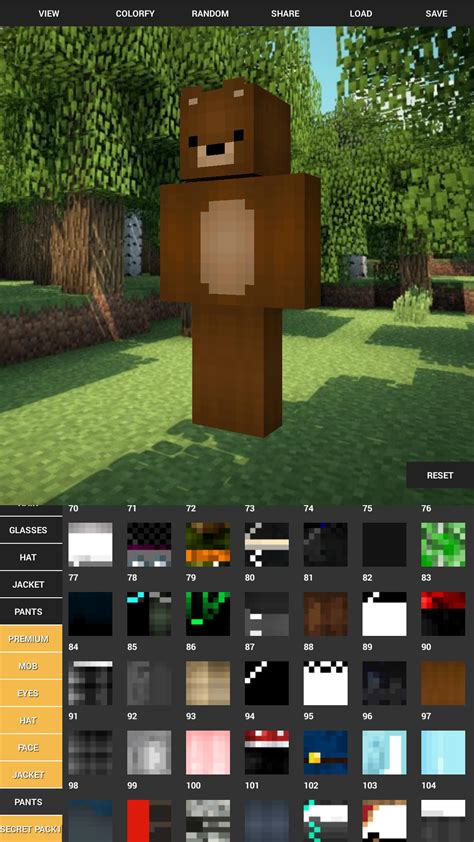The width and height of the screenshot is (474, 842).
Task: Pick texture 95 blue police uniform
Action: coord(325,752)
